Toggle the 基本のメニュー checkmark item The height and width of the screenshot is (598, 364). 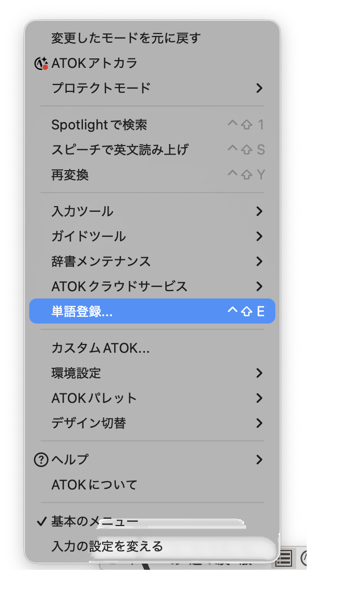94,521
